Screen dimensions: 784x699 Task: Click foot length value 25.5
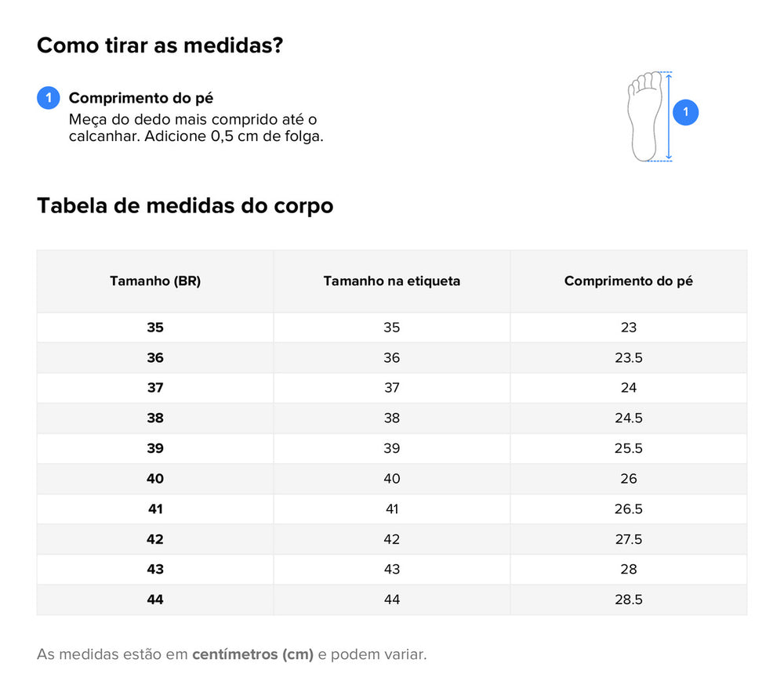(x=628, y=448)
